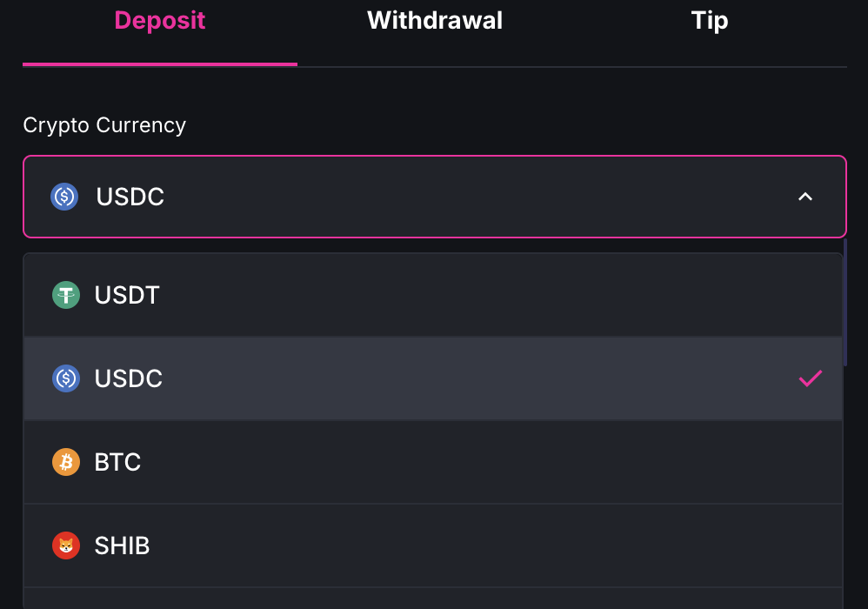Viewport: 868px width, 609px height.
Task: Click the pink underline beneath the Deposit tab
Action: [160, 64]
